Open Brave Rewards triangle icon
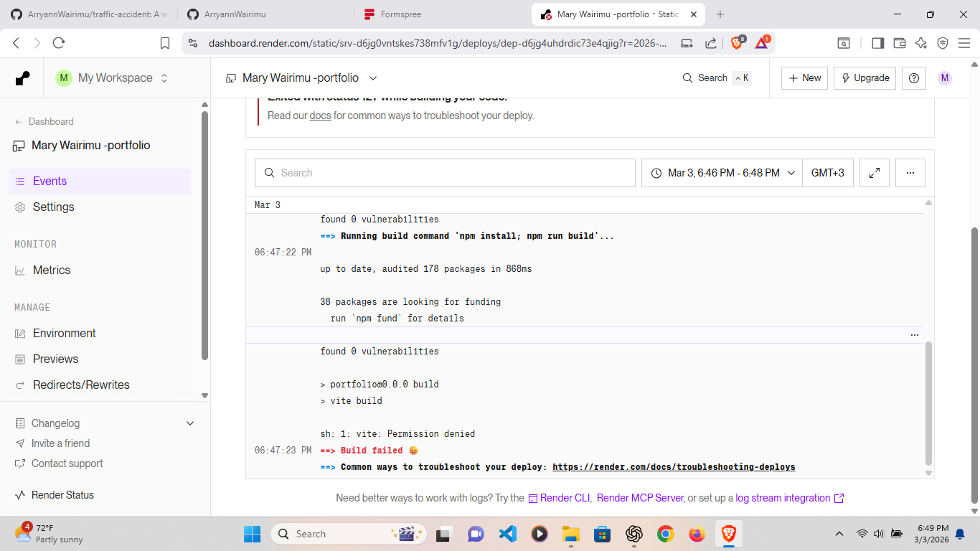The height and width of the screenshot is (551, 980). coord(762,42)
